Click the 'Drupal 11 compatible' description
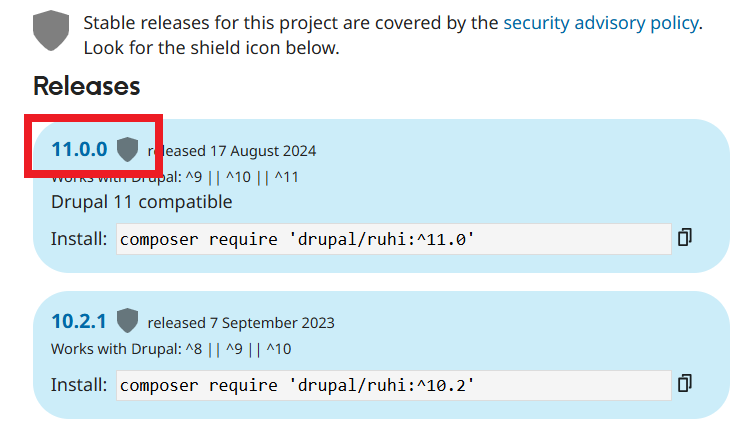This screenshot has height=435, width=755. [x=141, y=202]
